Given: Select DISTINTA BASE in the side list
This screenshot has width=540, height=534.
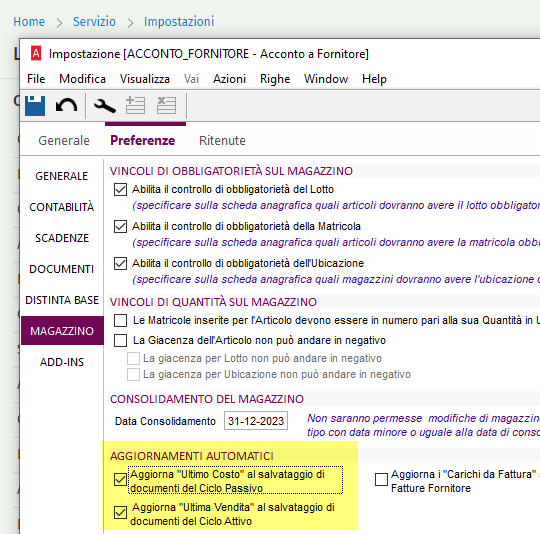Looking at the screenshot, I should [x=62, y=300].
